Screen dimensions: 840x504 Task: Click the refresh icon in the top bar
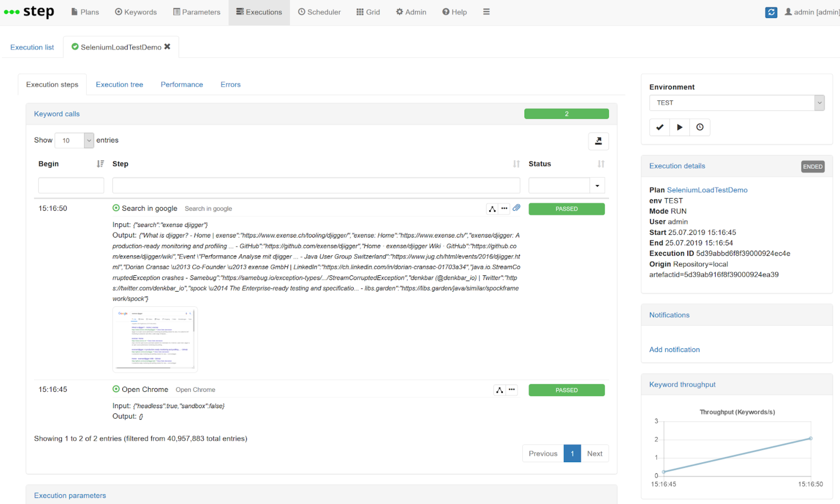coord(771,12)
